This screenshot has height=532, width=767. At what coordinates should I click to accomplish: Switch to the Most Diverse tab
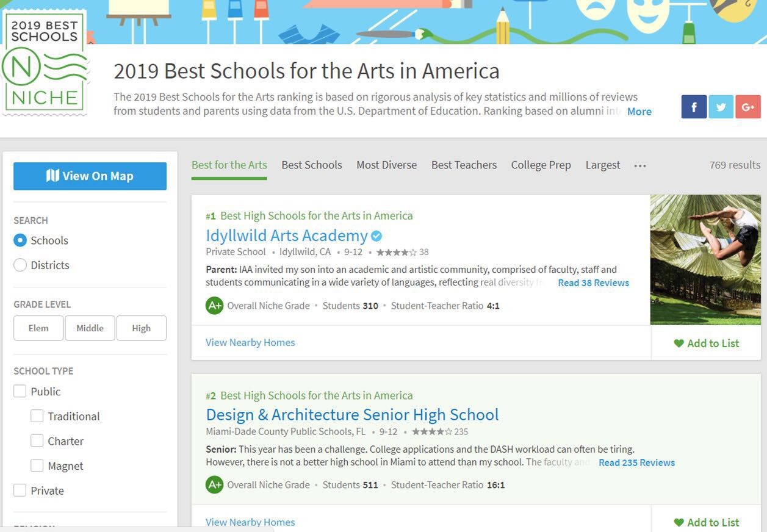point(386,165)
